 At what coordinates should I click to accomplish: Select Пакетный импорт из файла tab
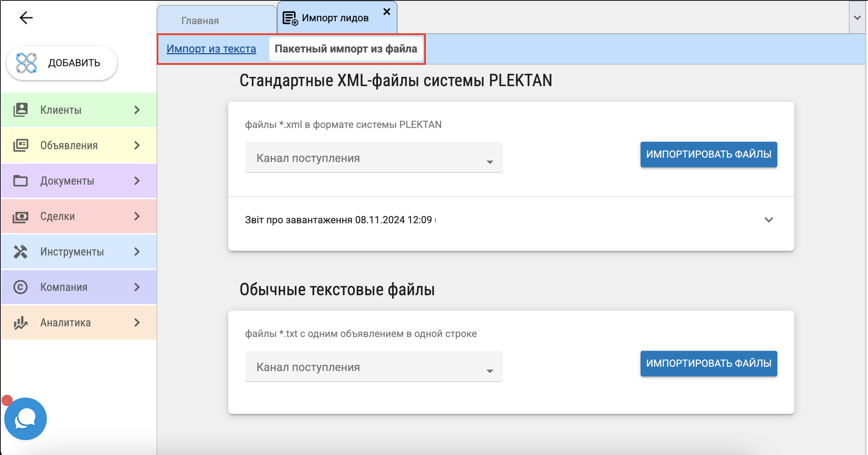346,49
